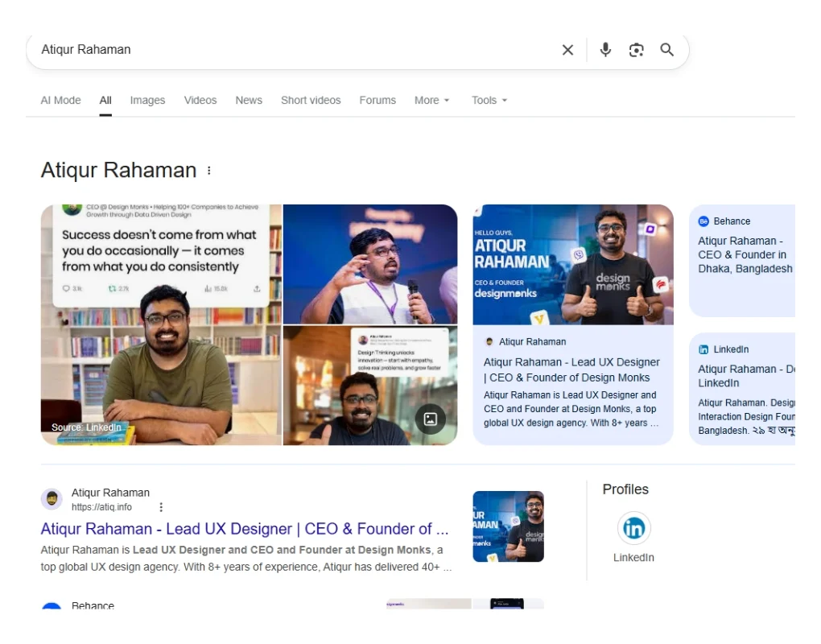821x644 pixels.
Task: Clear the search query with the X icon
Action: click(x=567, y=49)
